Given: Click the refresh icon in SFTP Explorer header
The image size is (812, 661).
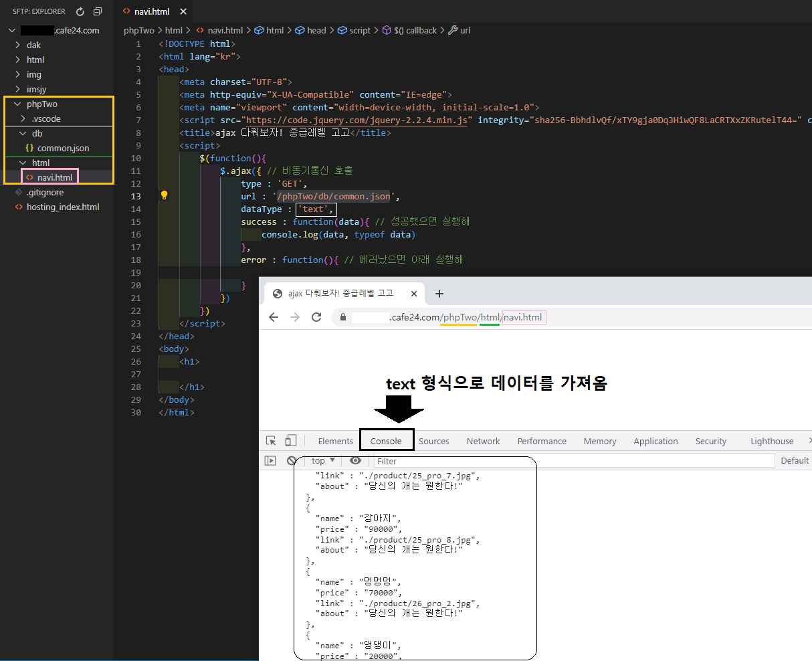Looking at the screenshot, I should tap(80, 11).
